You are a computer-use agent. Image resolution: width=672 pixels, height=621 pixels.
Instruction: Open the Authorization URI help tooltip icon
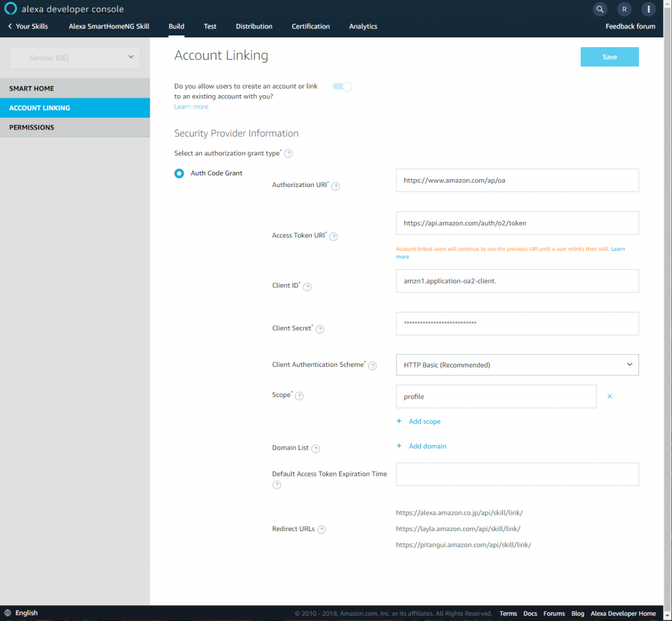pyautogui.click(x=335, y=186)
